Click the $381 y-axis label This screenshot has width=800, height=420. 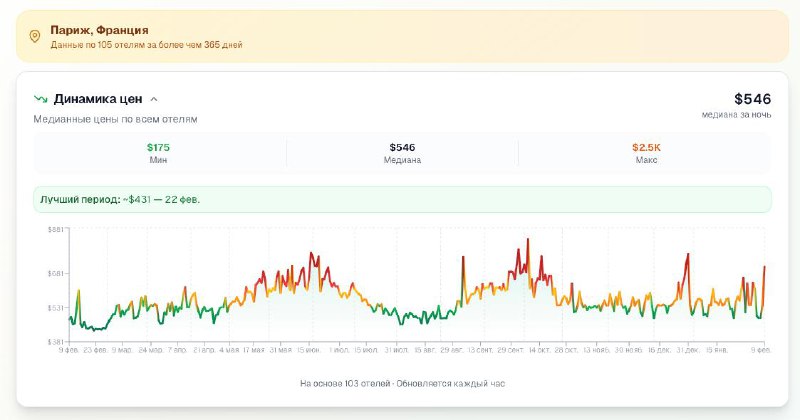(x=55, y=342)
